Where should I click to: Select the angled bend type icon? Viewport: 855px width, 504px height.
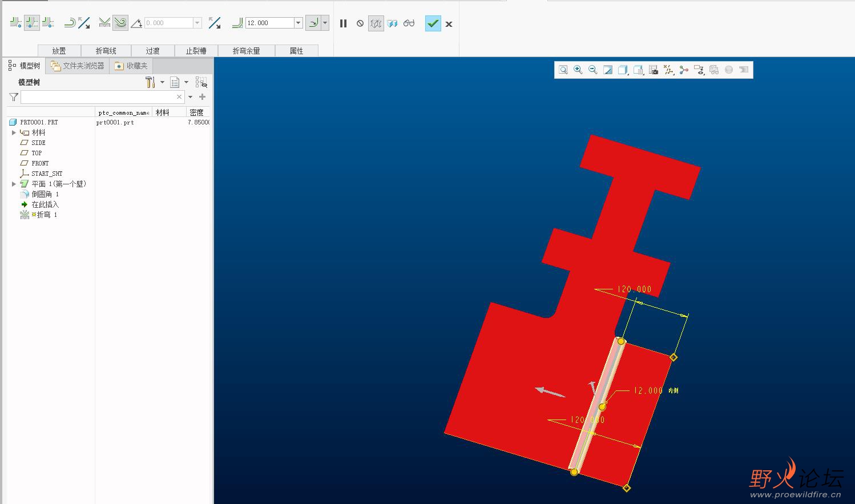pos(104,23)
